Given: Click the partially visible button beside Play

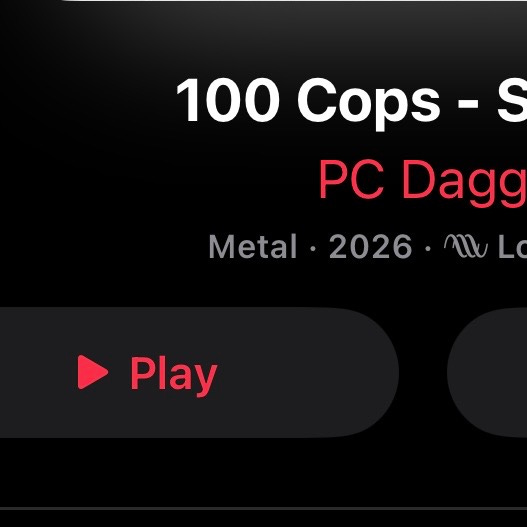Looking at the screenshot, I should pos(487,372).
